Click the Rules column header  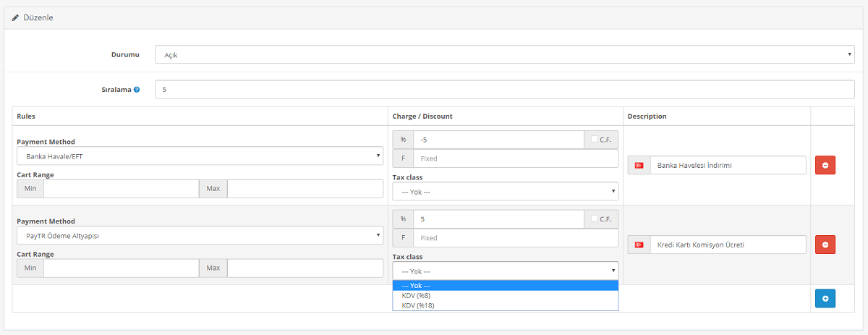(x=26, y=116)
